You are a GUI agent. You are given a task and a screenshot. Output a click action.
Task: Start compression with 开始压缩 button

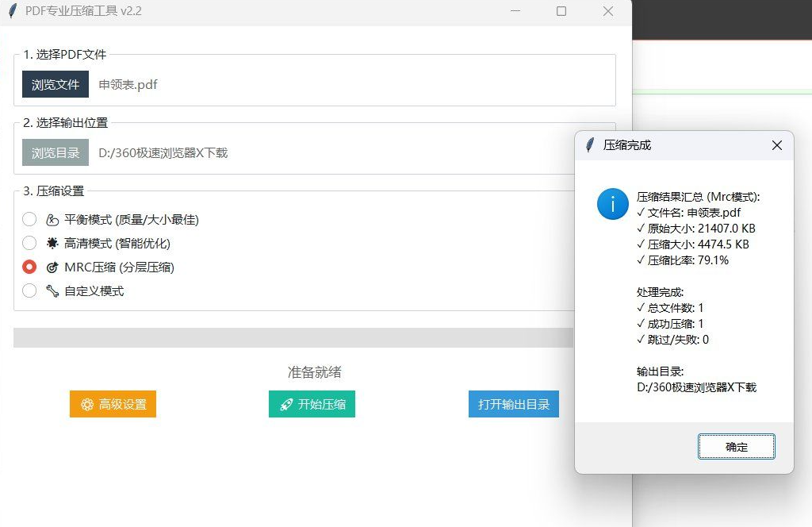coord(312,404)
